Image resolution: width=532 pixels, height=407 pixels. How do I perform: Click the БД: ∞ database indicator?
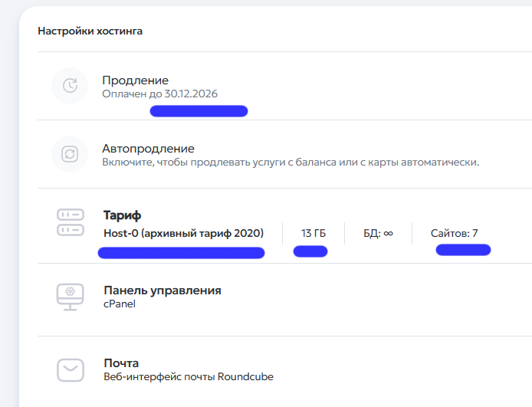click(x=378, y=232)
